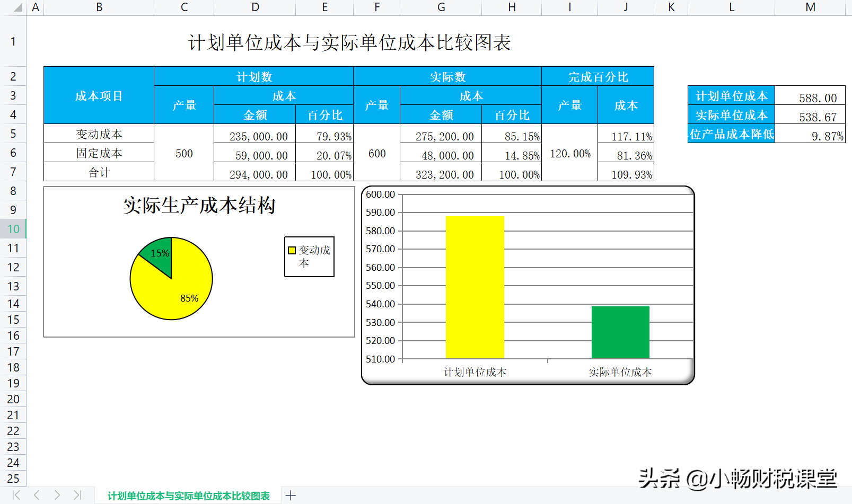Select the yellow 计划单位成本 column bar

pyautogui.click(x=475, y=286)
